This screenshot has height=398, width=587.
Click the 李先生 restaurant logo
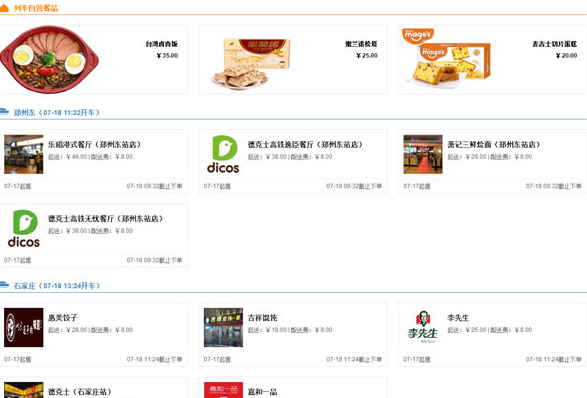(x=423, y=327)
